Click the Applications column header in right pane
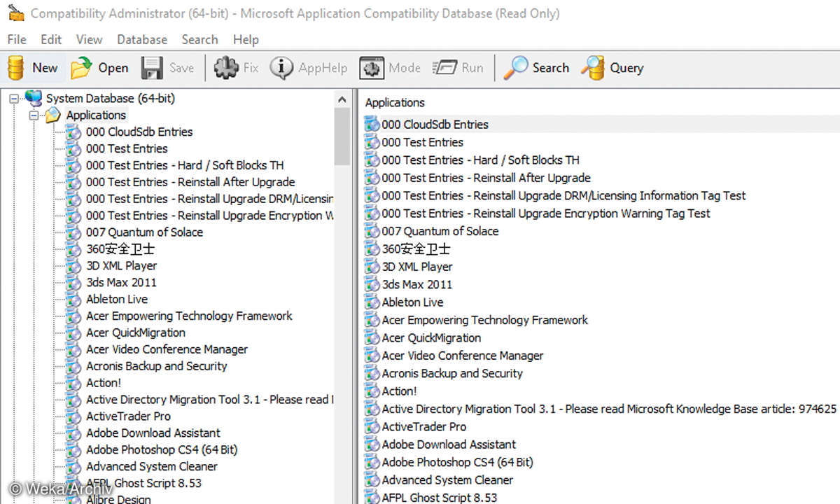Screen dimensions: 840x504 tap(395, 103)
